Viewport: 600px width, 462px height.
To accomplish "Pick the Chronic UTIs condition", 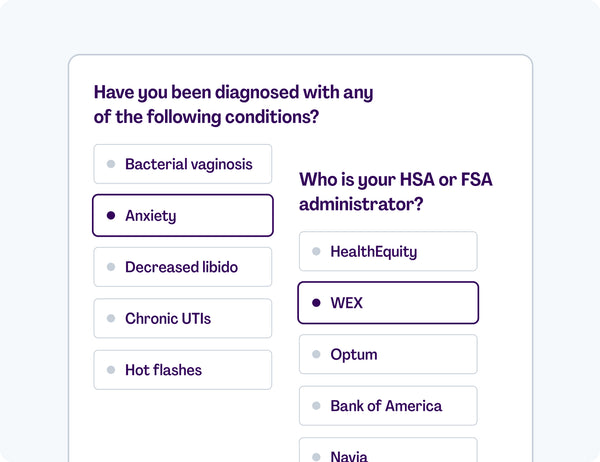I will pos(183,319).
